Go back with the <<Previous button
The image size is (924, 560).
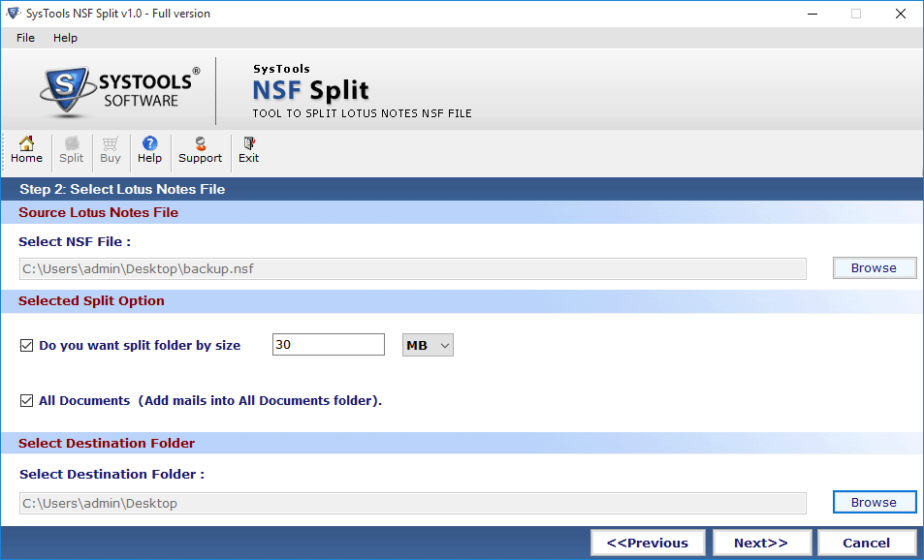point(648,543)
